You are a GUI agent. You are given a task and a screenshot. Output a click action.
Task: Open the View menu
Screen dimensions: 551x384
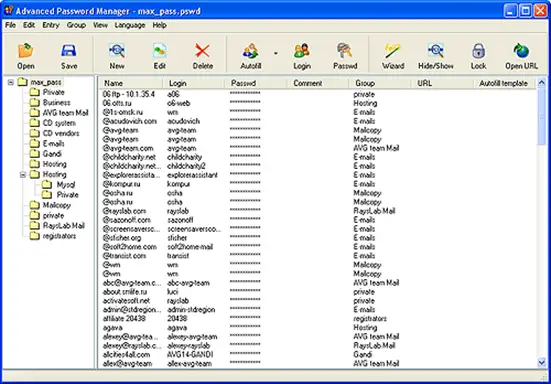100,25
